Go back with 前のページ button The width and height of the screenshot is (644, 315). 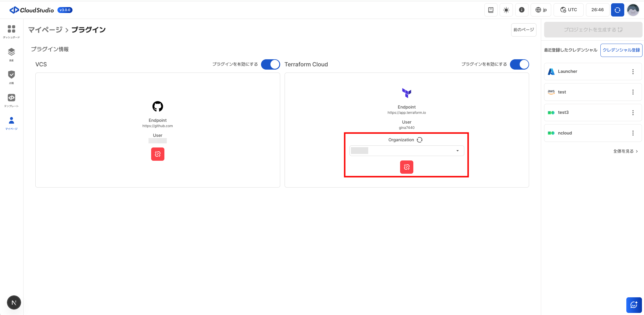(x=524, y=30)
